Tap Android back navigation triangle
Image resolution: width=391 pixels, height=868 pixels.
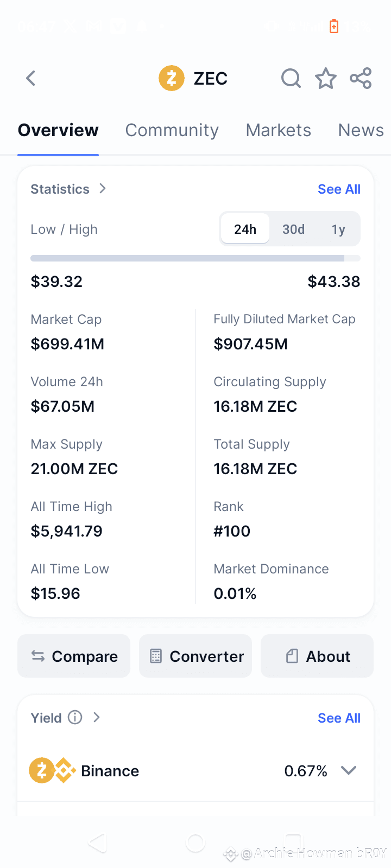pos(98,843)
